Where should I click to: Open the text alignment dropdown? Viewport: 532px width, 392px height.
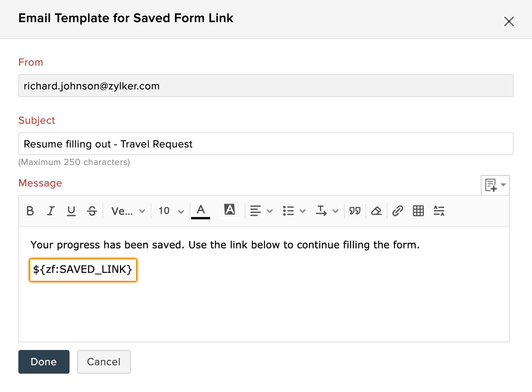point(261,211)
